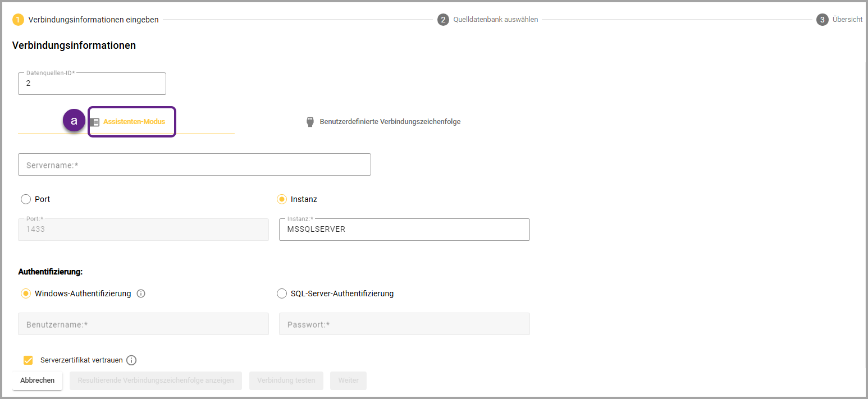Open Benutzerdefinierte Verbindungszeichenfolge tab
The image size is (868, 399).
click(390, 122)
